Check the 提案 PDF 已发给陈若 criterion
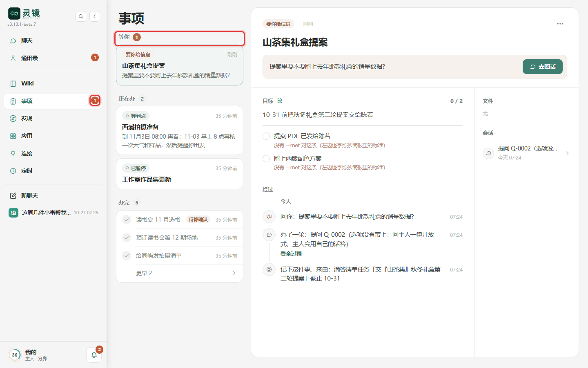Screen dimensions: 588x368 point(266,136)
